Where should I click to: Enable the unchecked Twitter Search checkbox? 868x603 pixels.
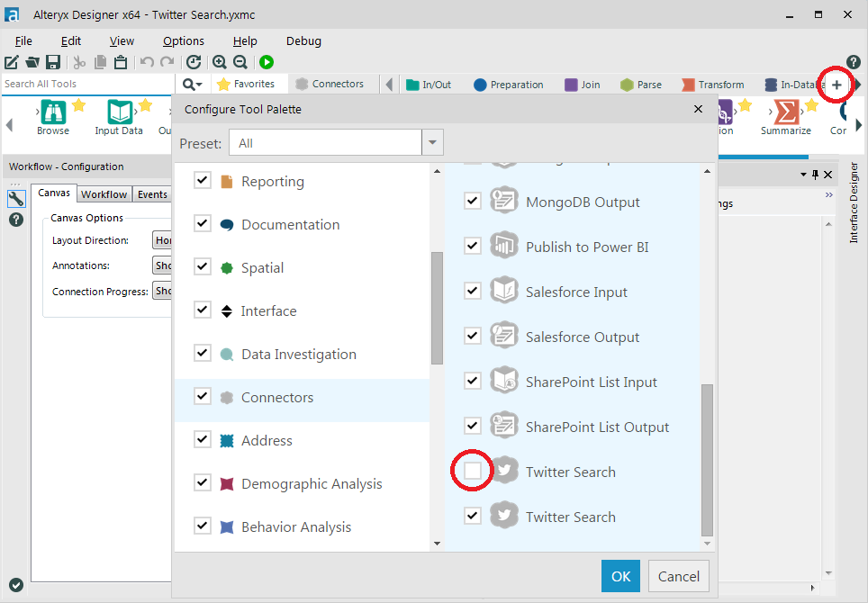coord(472,470)
